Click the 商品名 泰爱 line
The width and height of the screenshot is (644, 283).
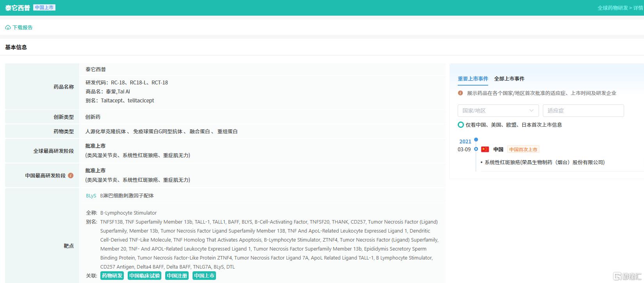coord(108,91)
